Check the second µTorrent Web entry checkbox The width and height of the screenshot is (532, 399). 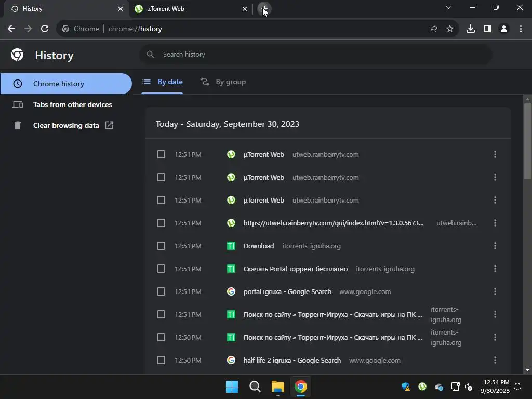click(161, 178)
